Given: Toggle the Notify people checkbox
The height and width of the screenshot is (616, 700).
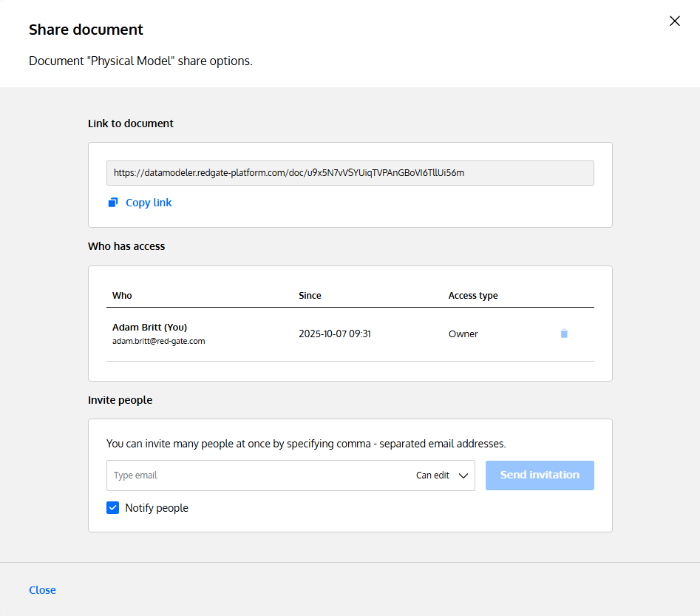Looking at the screenshot, I should (113, 508).
